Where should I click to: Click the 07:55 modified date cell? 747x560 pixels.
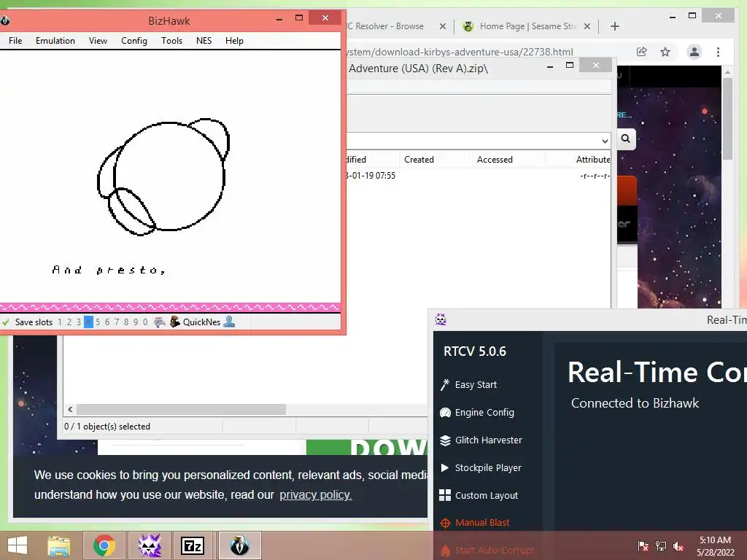[371, 176]
